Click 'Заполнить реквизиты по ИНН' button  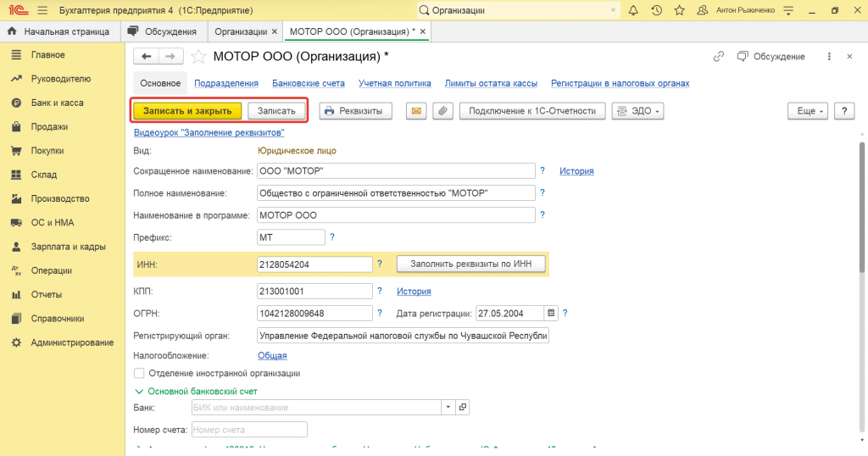(x=470, y=264)
